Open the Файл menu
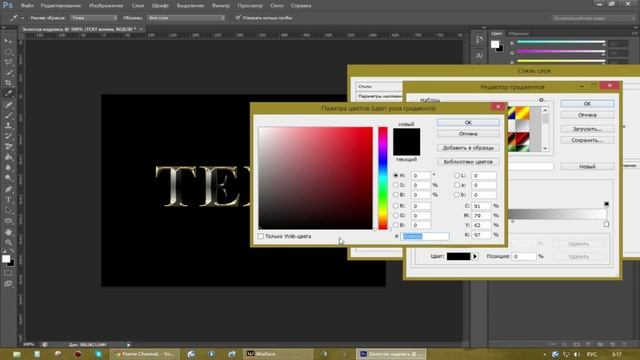This screenshot has height=360, width=640. [x=27, y=6]
